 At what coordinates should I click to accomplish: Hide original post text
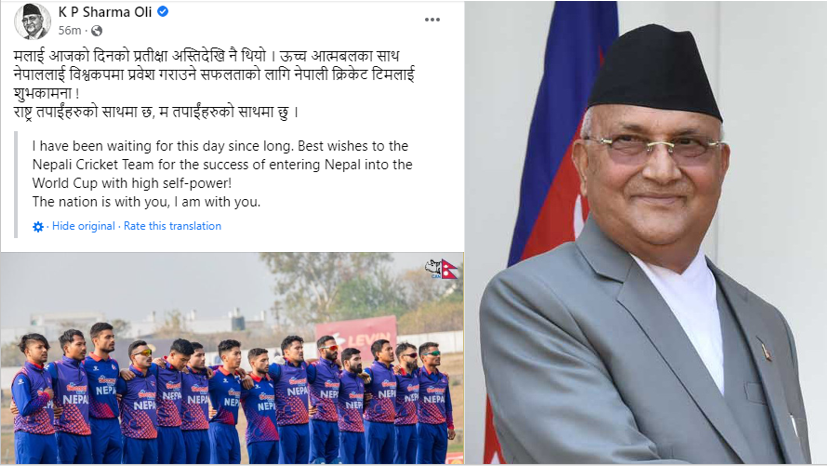coord(83,226)
